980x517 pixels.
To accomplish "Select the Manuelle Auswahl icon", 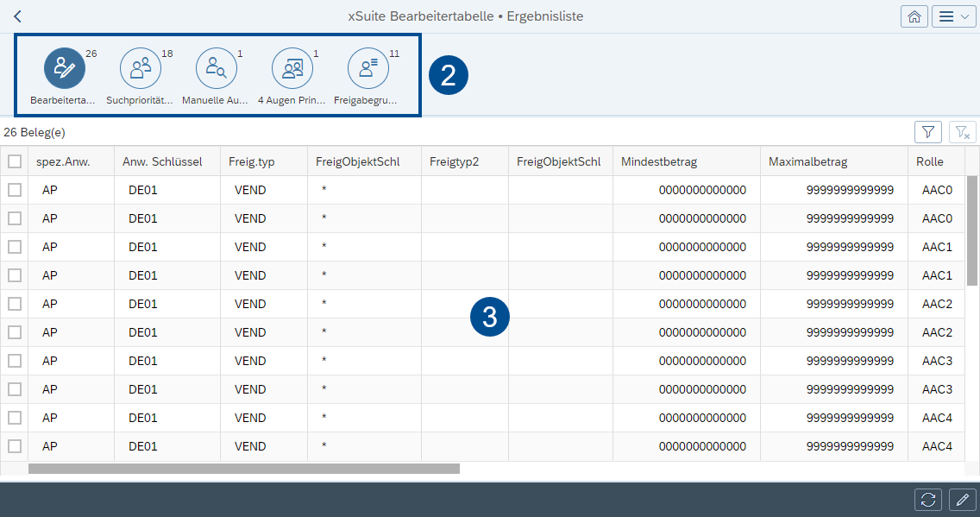I will click(217, 68).
